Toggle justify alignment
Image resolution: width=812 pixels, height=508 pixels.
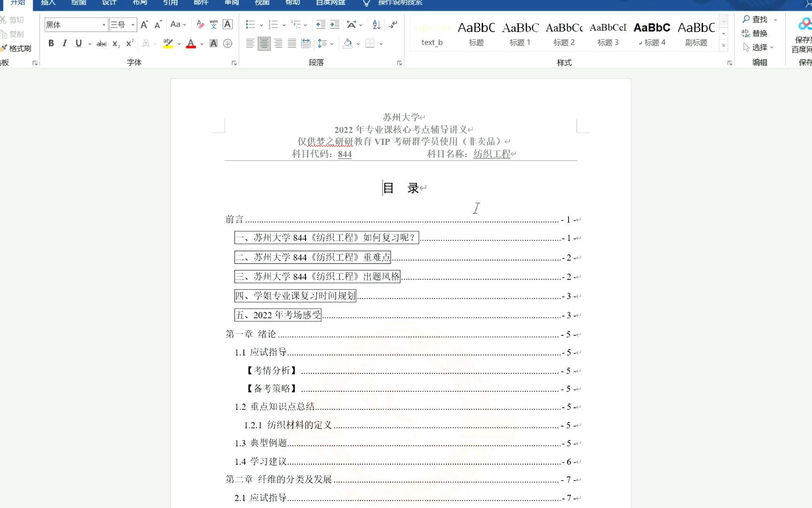292,44
